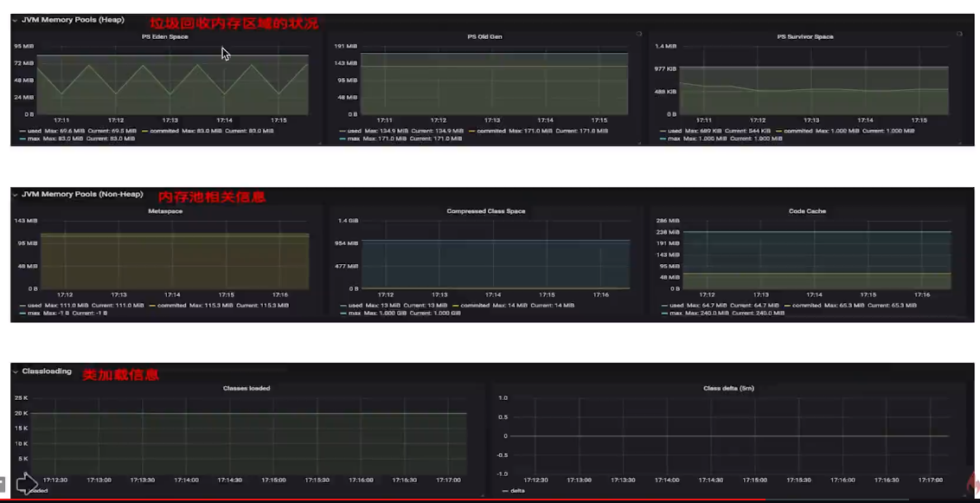Click the arrow overlay icon at bottom-left
The height and width of the screenshot is (503, 980).
coord(27,484)
